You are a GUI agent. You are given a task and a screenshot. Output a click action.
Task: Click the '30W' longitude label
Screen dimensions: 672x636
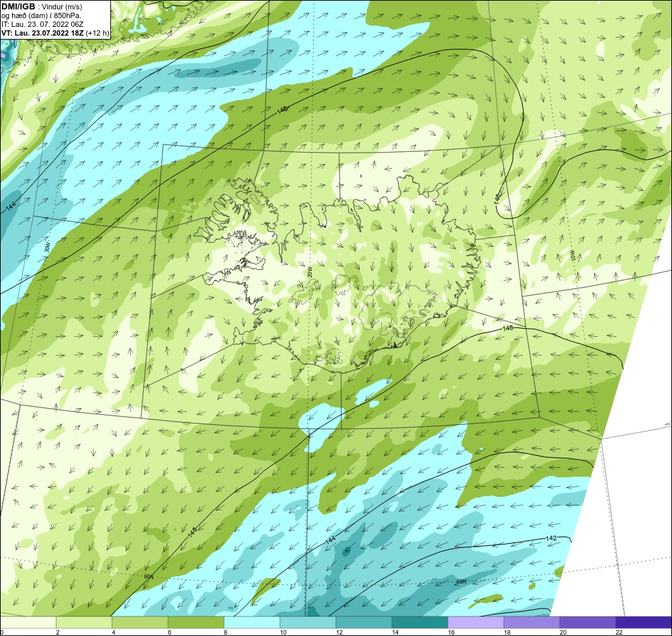[x=47, y=247]
